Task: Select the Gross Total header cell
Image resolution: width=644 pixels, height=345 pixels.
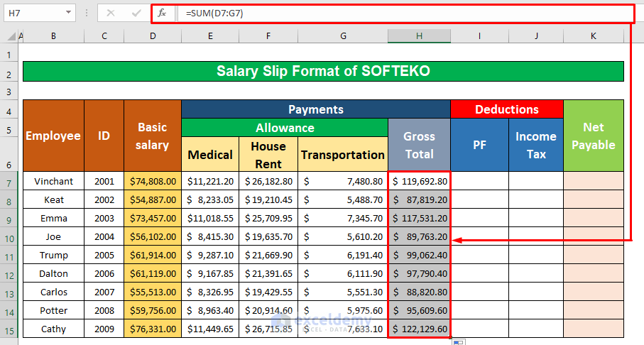Action: click(419, 145)
